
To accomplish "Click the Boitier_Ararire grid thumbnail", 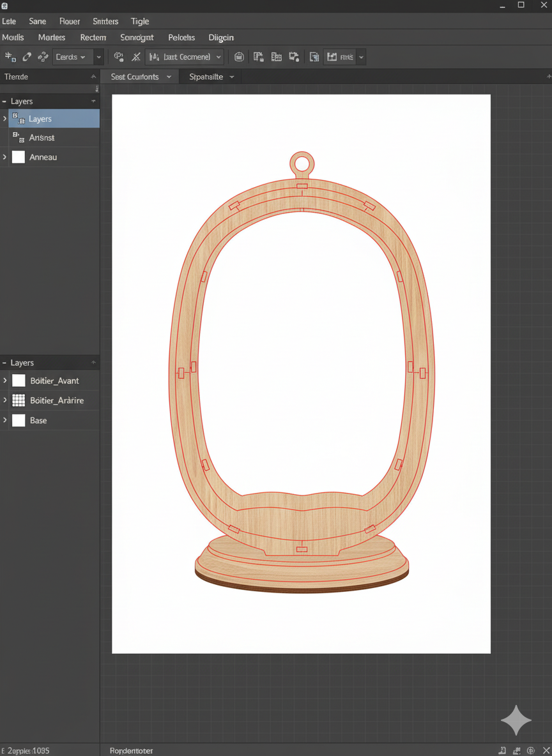I will point(19,400).
